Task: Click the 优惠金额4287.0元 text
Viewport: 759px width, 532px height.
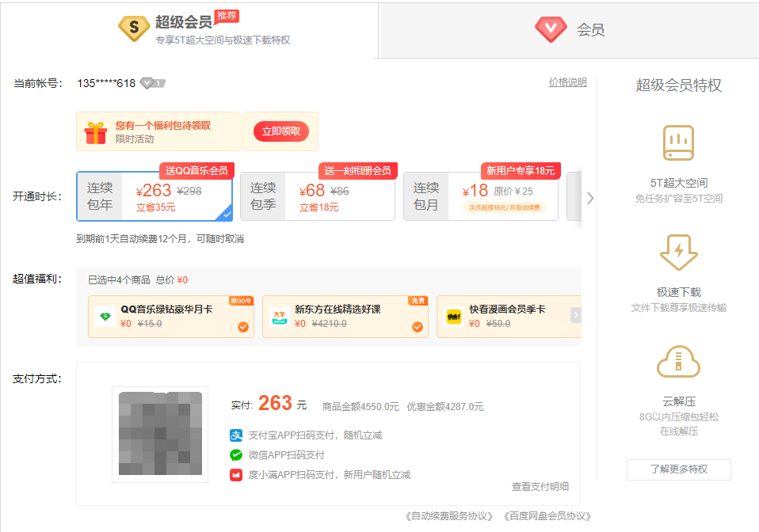Action: (x=444, y=407)
